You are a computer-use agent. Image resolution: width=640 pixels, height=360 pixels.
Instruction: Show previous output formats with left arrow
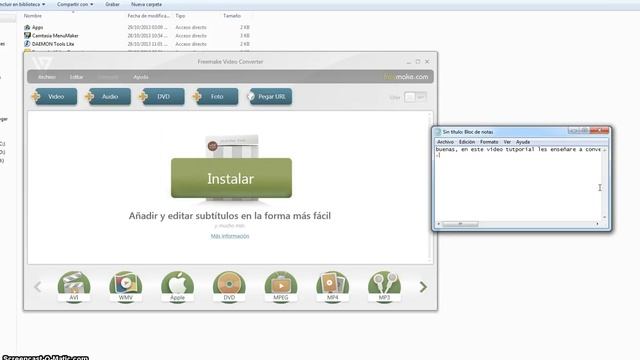point(38,287)
